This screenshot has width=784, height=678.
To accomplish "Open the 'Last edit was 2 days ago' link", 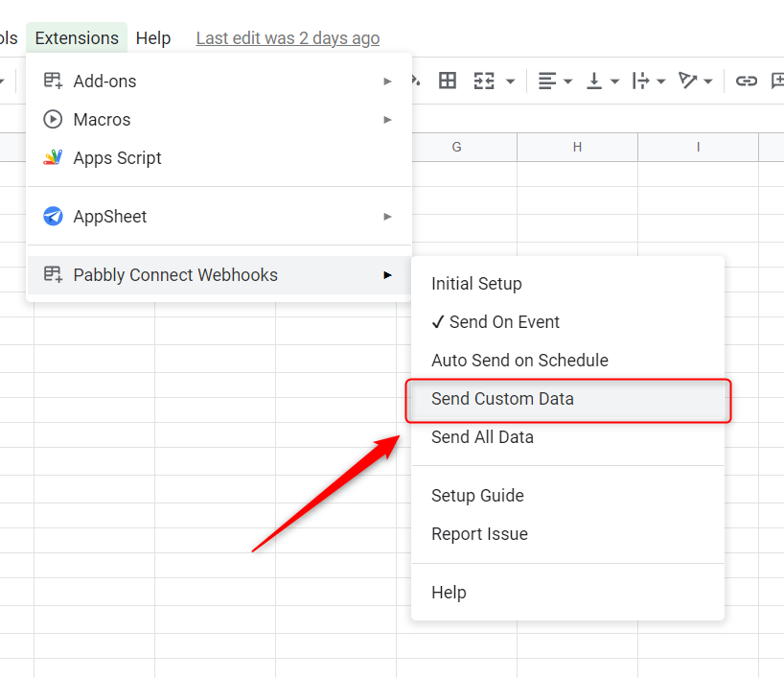I will pos(288,38).
